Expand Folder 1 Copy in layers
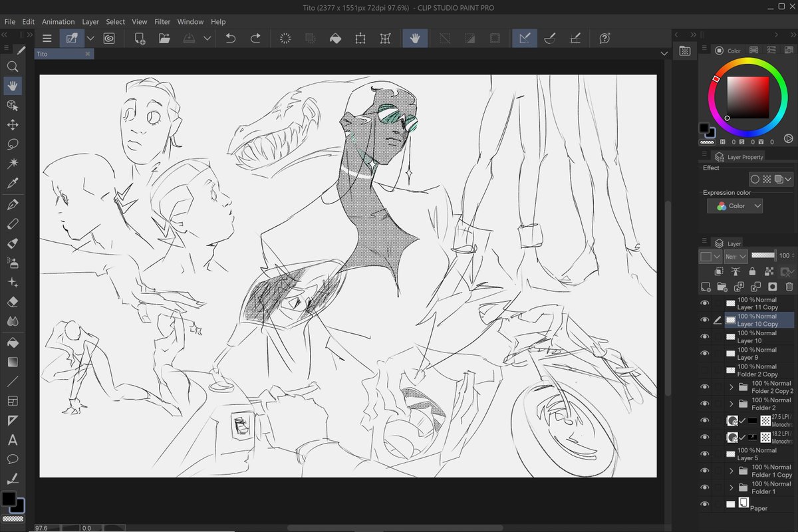Viewport: 798px width, 532px height. click(731, 471)
